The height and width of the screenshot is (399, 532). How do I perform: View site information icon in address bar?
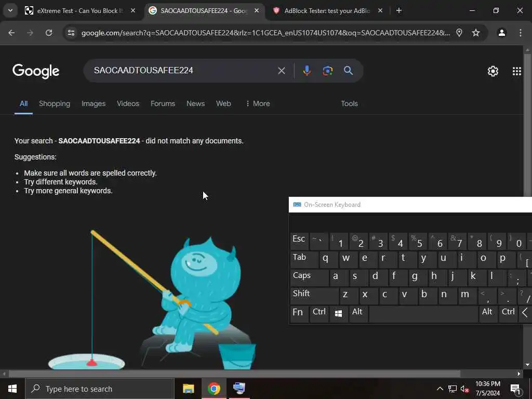pyautogui.click(x=71, y=33)
